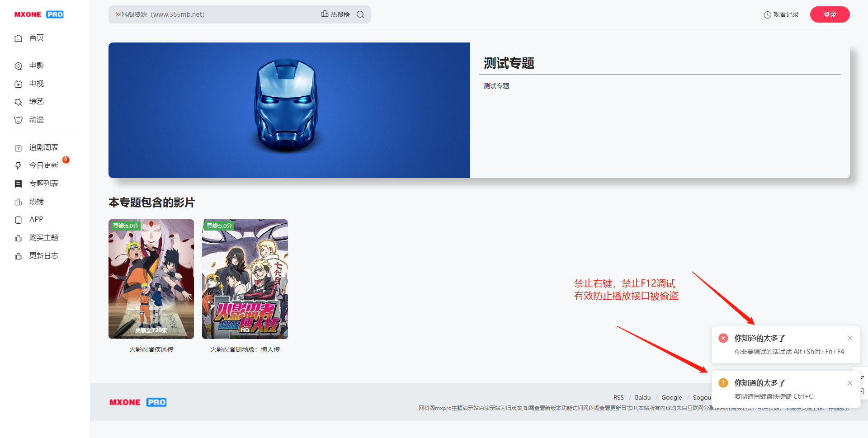Close the Alt+Shift+Fn+F4 notification
Viewport: 868px width, 438px height.
850,338
